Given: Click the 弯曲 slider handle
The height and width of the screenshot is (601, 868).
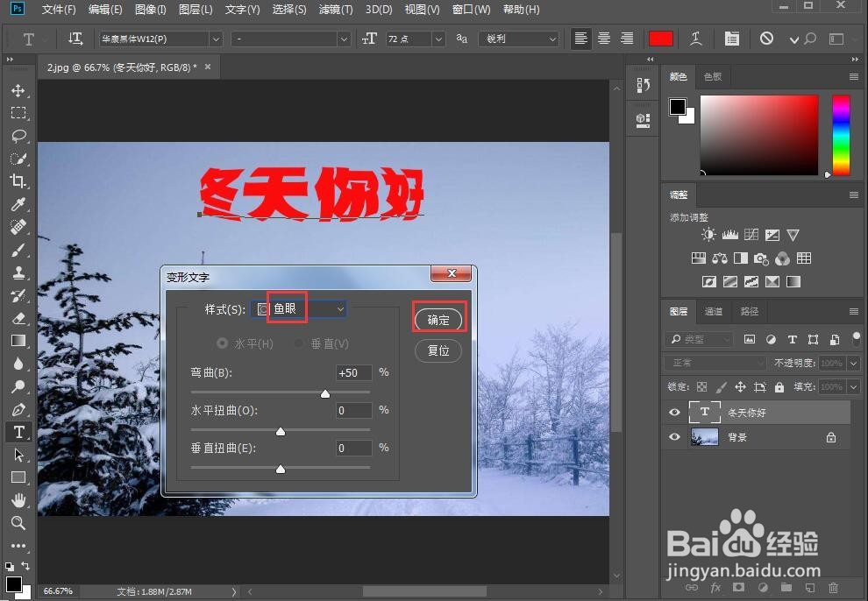Looking at the screenshot, I should 325,394.
